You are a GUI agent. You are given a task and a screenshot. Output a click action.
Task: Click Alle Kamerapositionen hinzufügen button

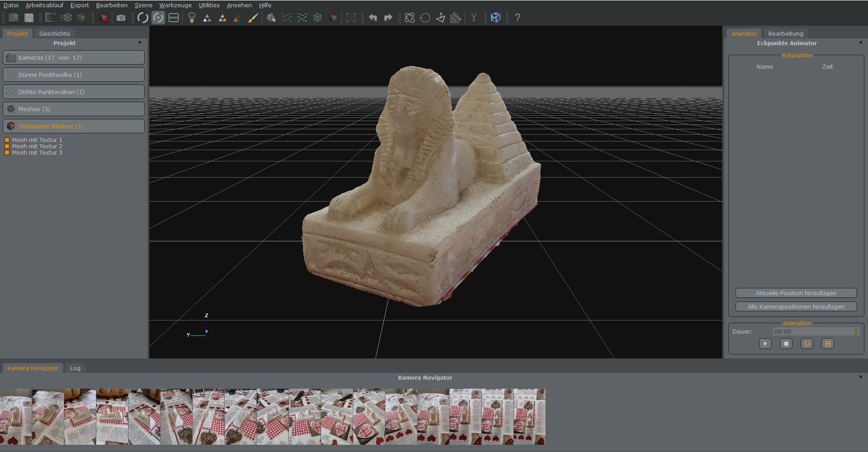coord(796,307)
